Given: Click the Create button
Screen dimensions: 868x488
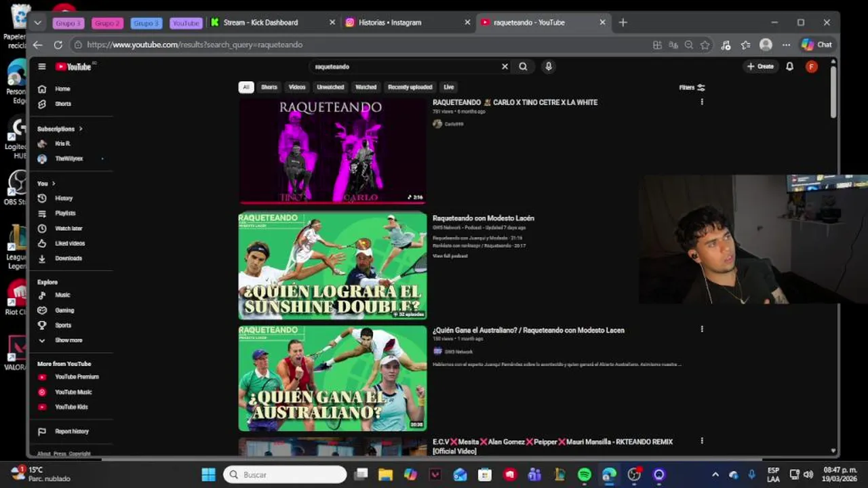Looking at the screenshot, I should (x=760, y=66).
